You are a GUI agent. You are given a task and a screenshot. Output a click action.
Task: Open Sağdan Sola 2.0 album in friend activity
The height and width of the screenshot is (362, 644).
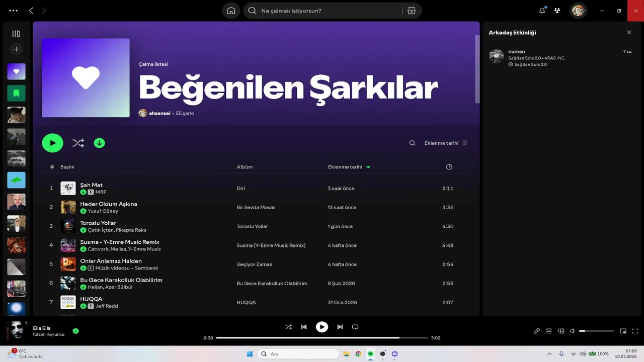530,64
